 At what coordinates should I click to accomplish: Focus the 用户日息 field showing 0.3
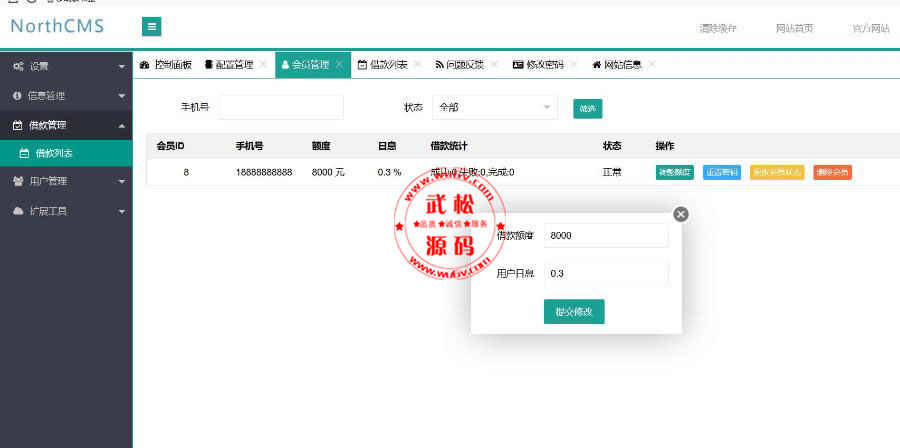606,274
